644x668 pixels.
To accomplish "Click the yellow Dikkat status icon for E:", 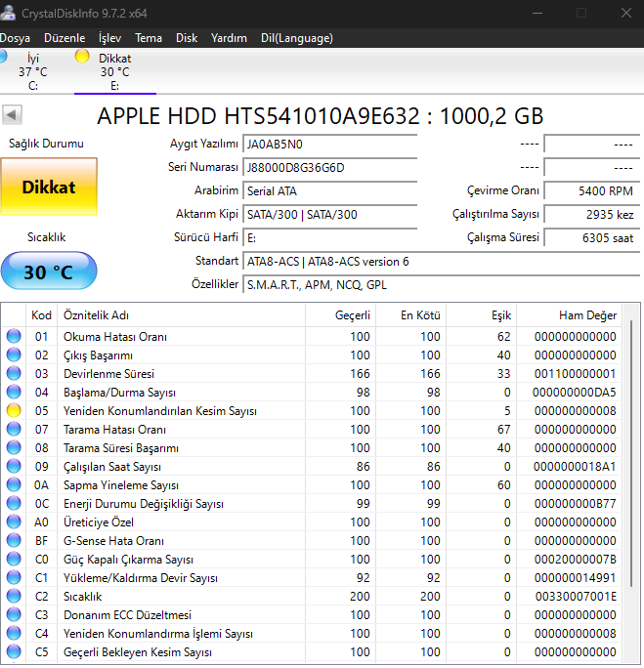I will [82, 57].
